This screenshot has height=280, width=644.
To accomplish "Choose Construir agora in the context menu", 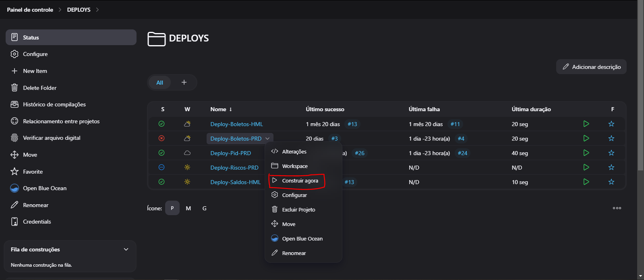I will point(300,181).
